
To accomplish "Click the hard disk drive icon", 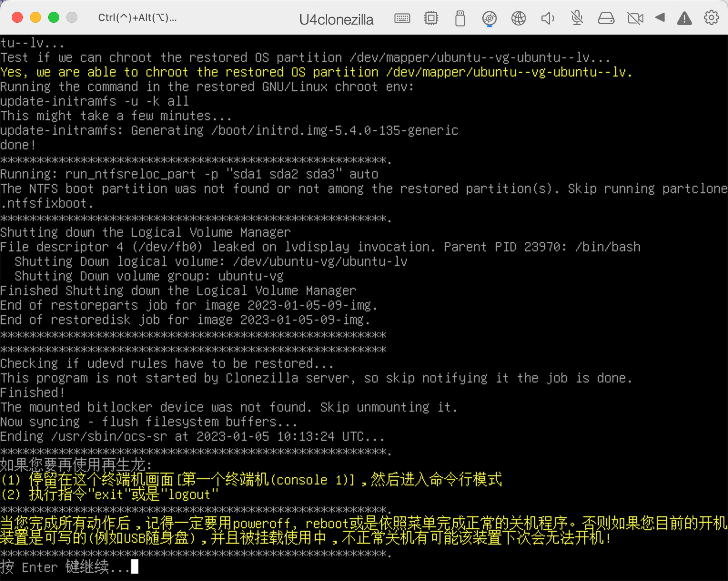I will 606,18.
